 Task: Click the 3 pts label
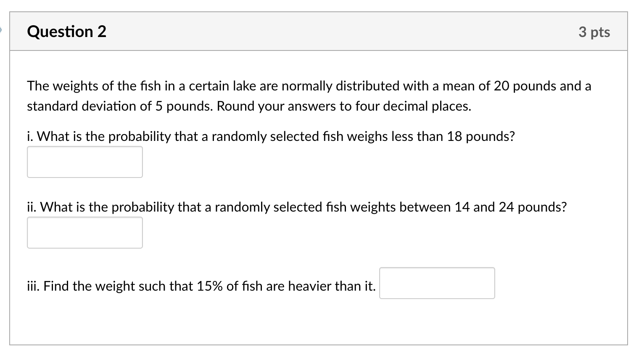(x=594, y=32)
